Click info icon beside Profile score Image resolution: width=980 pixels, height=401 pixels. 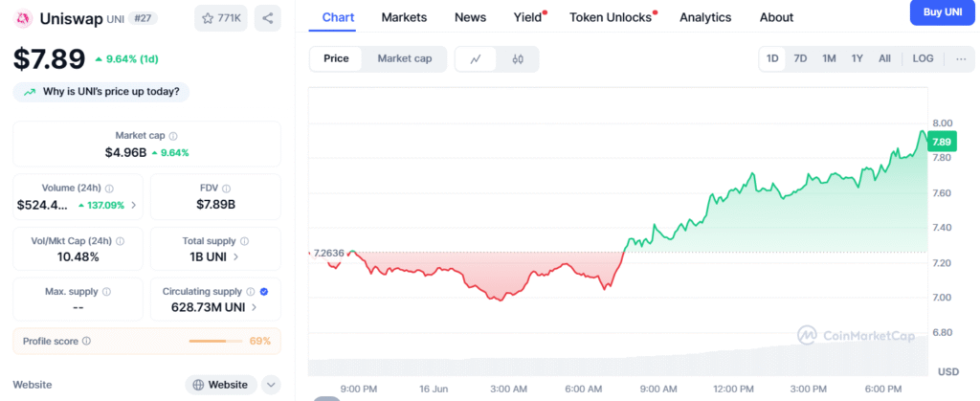click(x=86, y=341)
